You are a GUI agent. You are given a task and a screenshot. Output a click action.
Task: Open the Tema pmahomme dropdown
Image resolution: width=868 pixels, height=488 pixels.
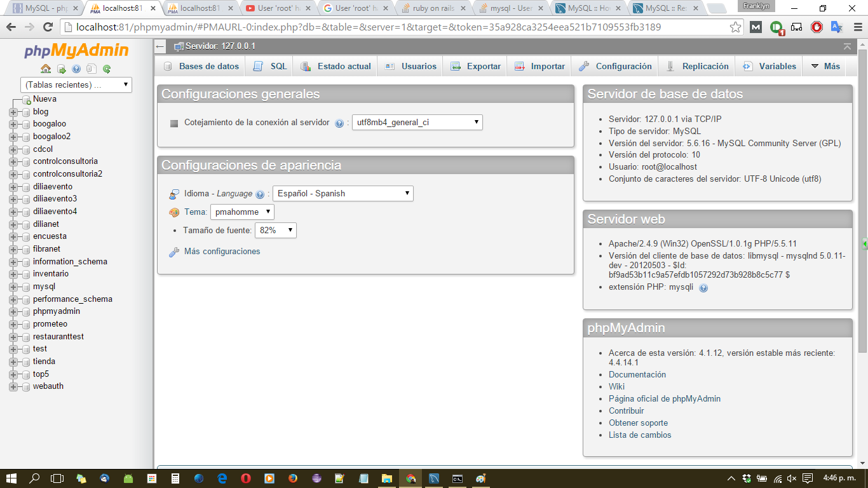click(x=242, y=212)
